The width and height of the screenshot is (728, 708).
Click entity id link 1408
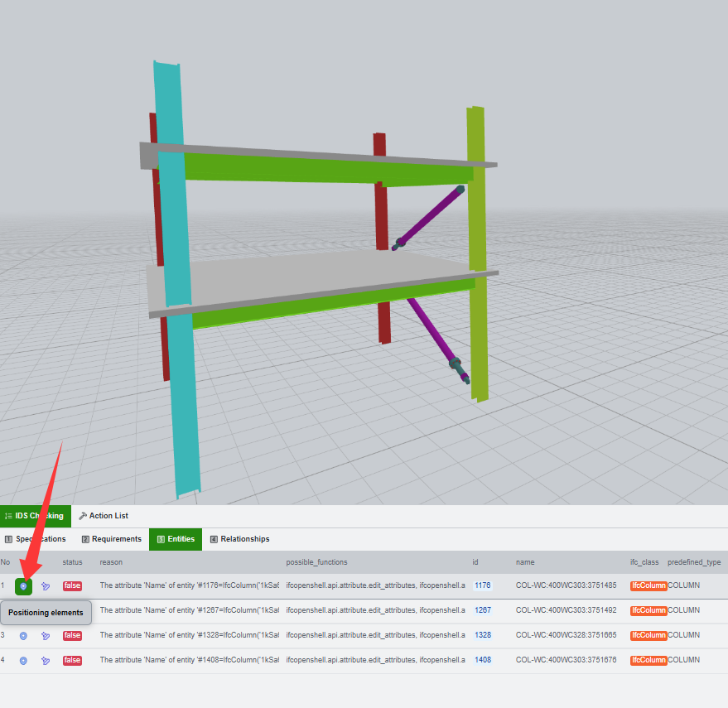pos(482,660)
